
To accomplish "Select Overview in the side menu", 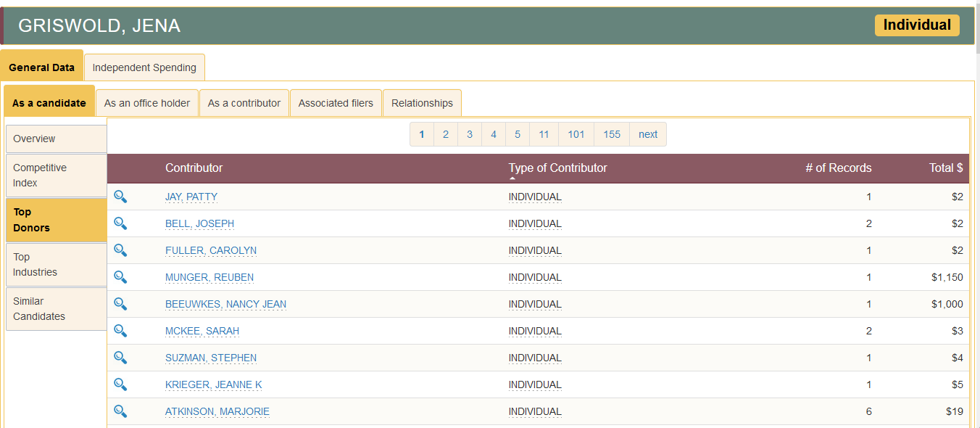I will [57, 139].
